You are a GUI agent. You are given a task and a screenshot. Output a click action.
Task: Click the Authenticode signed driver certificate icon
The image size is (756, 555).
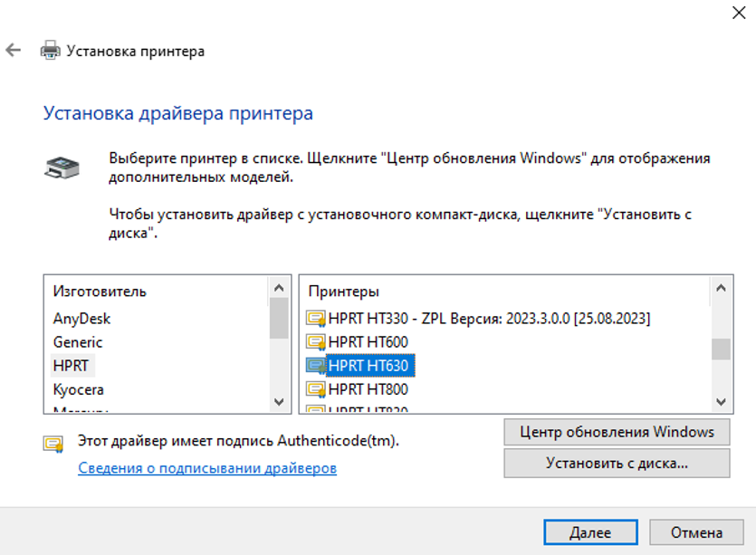pyautogui.click(x=53, y=443)
